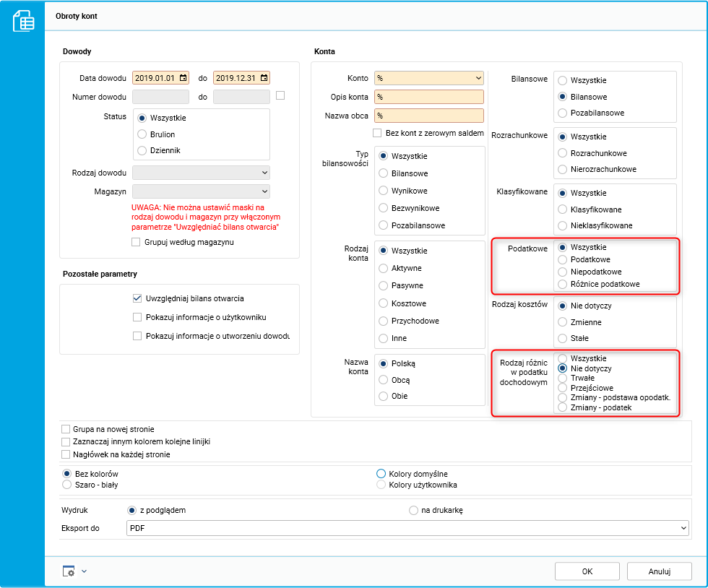Choose Przychodowe account type
Viewport: 708px width, 588px height.
pos(384,321)
